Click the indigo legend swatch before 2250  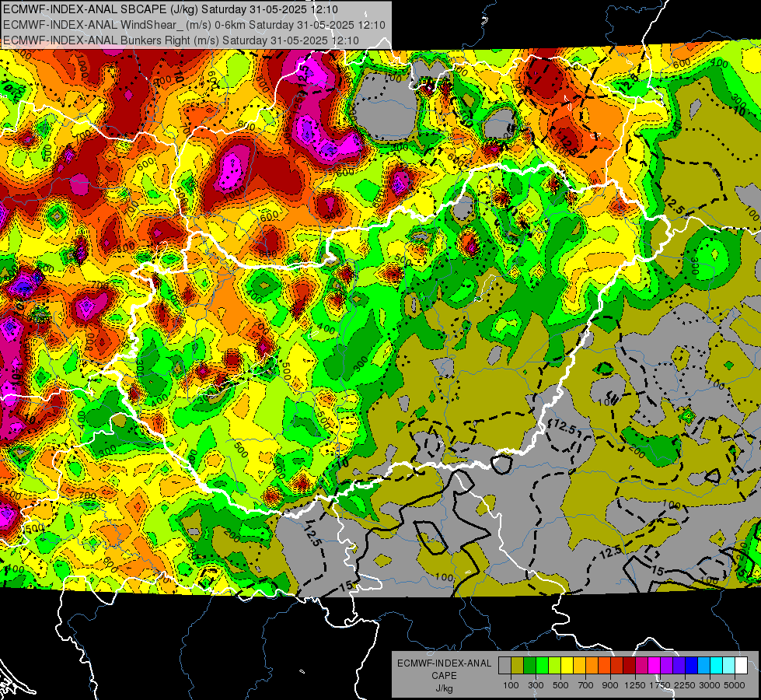[679, 665]
